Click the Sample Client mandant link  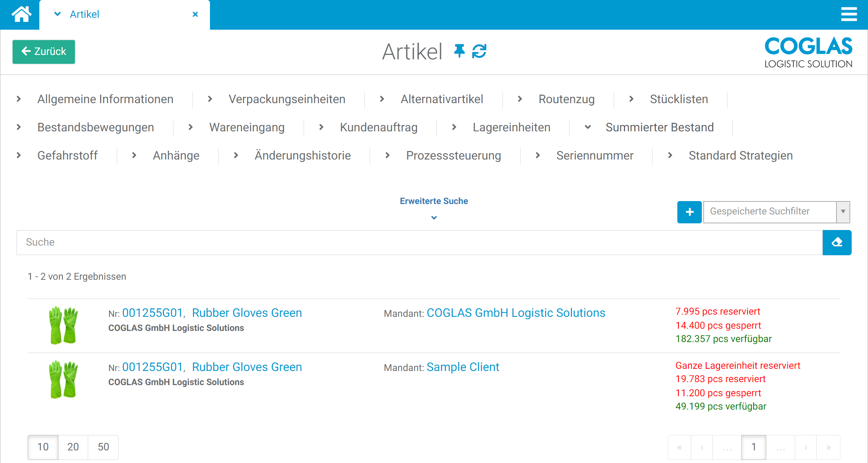[463, 367]
